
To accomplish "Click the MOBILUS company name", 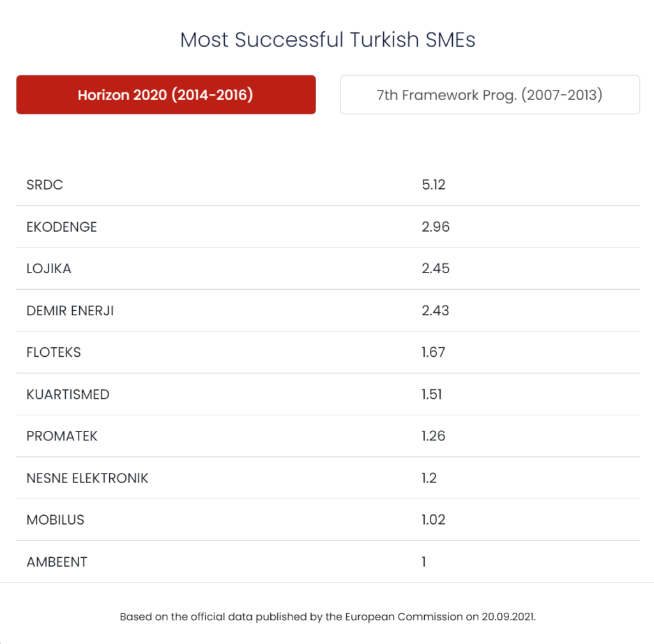I will (56, 520).
